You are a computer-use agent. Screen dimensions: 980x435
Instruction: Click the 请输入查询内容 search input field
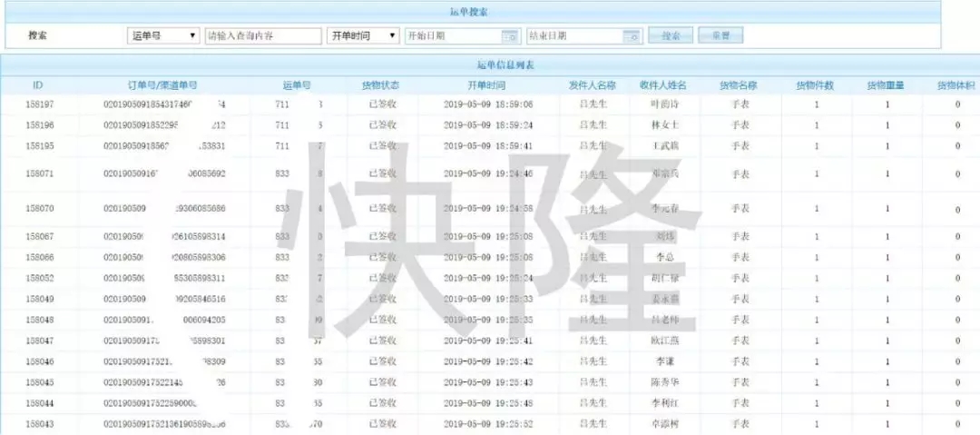pos(263,35)
